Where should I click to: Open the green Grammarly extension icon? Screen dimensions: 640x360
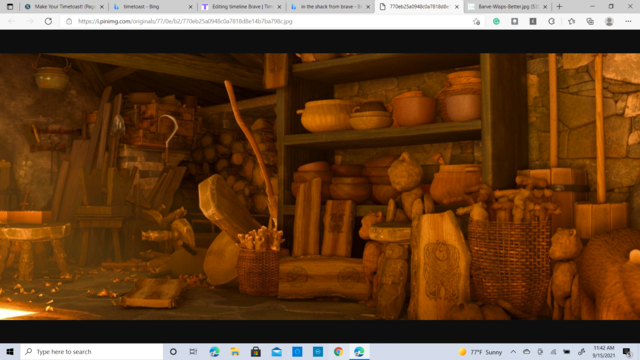point(496,21)
